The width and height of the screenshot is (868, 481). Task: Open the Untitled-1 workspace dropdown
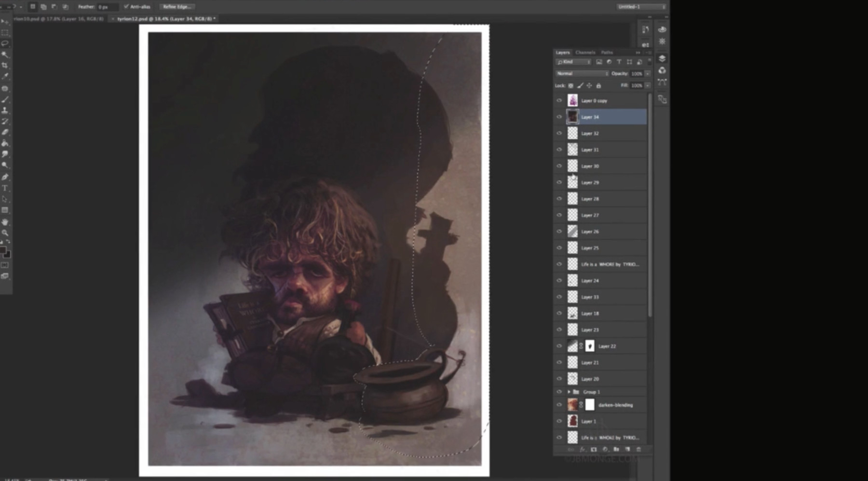641,7
